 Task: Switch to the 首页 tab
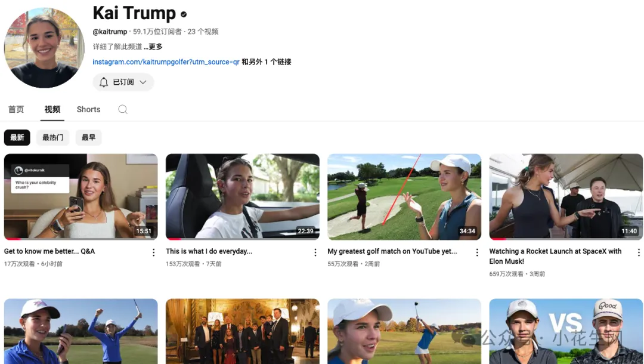16,109
